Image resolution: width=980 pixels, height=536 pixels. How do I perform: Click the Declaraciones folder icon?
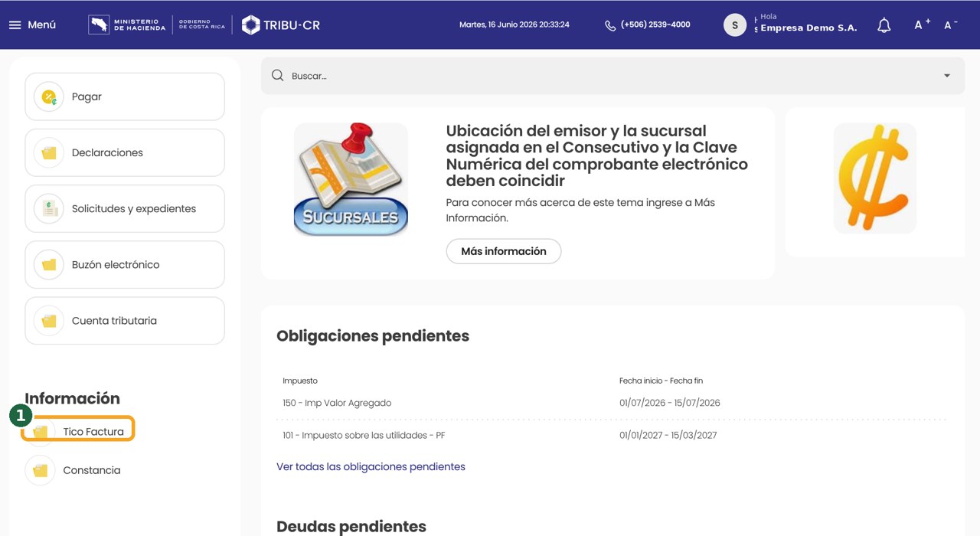49,152
